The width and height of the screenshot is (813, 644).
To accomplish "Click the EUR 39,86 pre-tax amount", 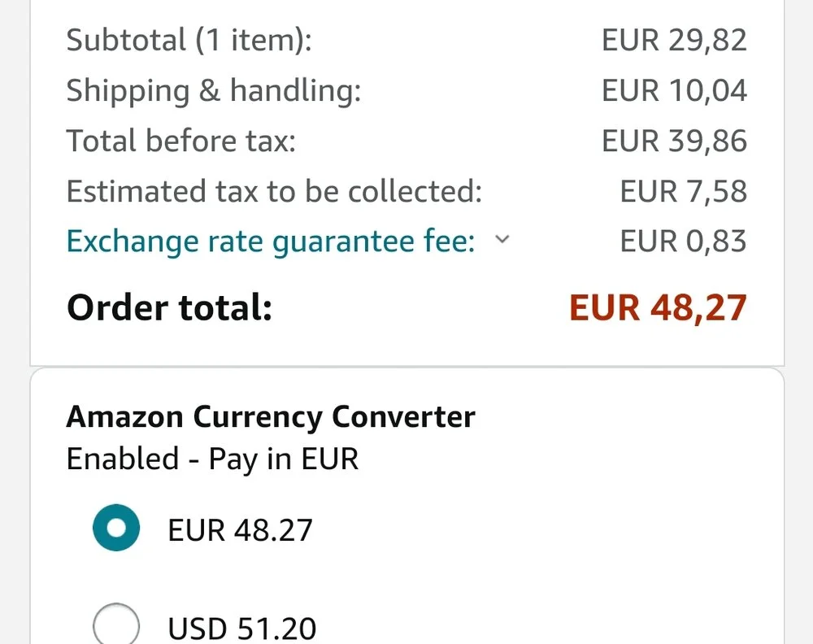I will (x=673, y=141).
